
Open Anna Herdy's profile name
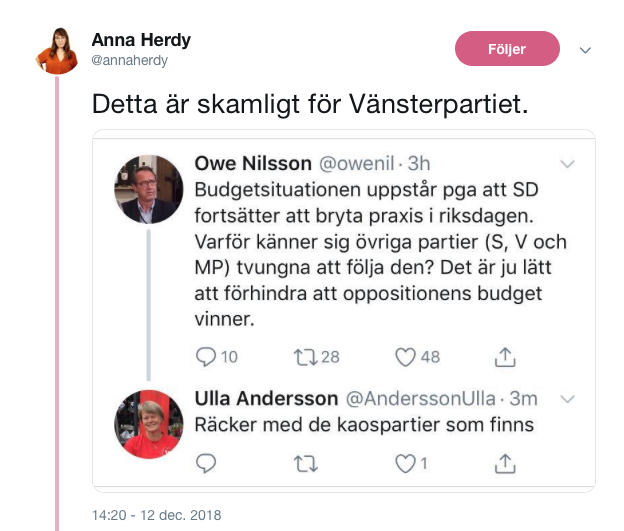point(141,40)
